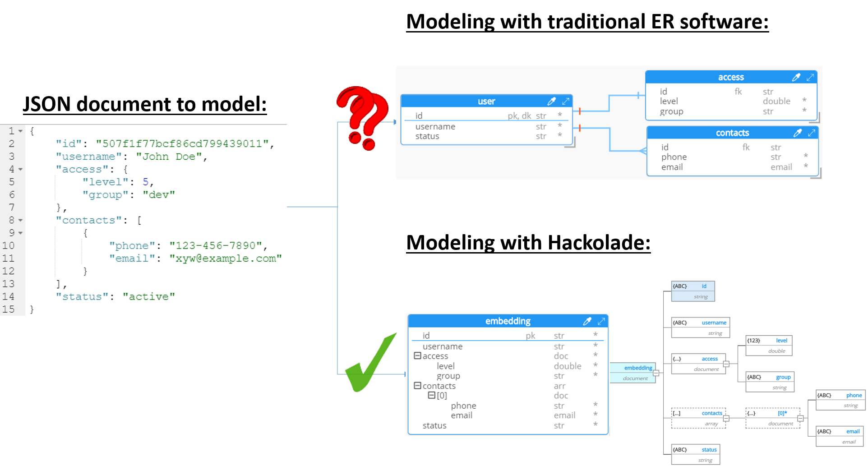Click the "507f1f77bcf86cd799439011" id value

click(x=182, y=143)
